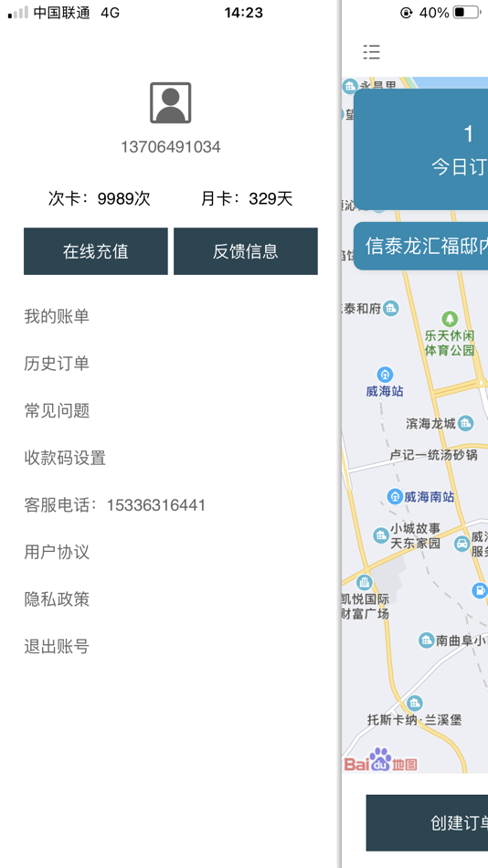Select 退出账号 to log out
Viewport: 488px width, 868px height.
coord(57,646)
